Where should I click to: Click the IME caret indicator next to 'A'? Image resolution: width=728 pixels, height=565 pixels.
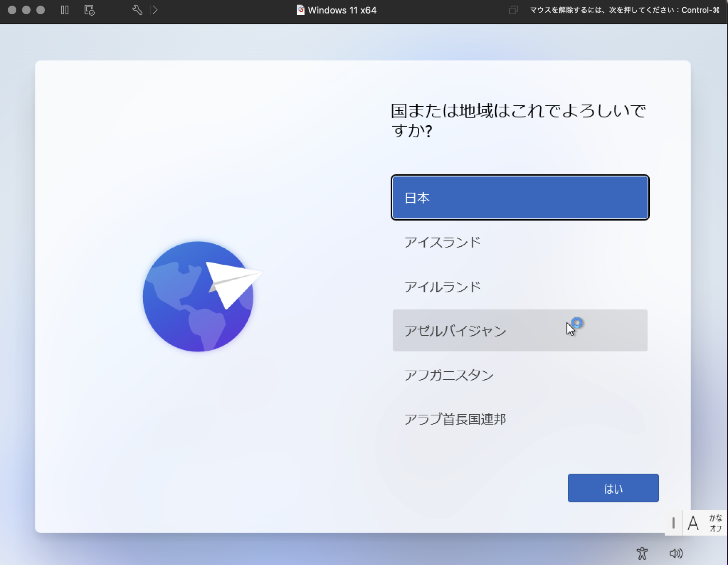[x=673, y=523]
